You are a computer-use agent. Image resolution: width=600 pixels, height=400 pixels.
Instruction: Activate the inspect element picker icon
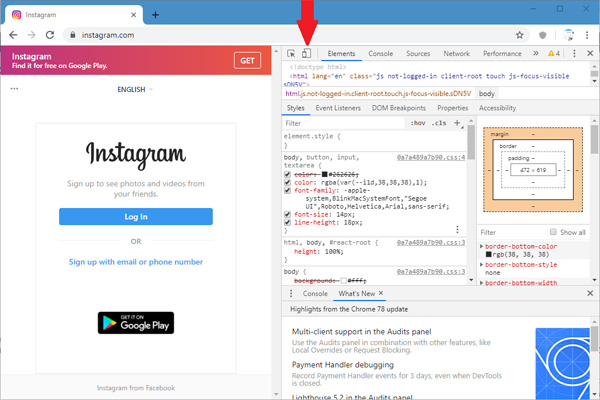tap(291, 54)
